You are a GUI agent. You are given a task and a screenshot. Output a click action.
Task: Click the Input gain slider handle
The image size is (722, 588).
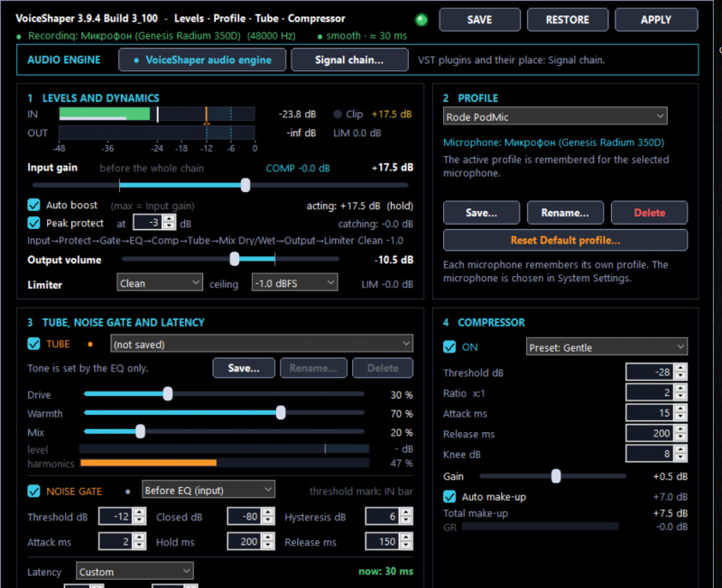(245, 186)
